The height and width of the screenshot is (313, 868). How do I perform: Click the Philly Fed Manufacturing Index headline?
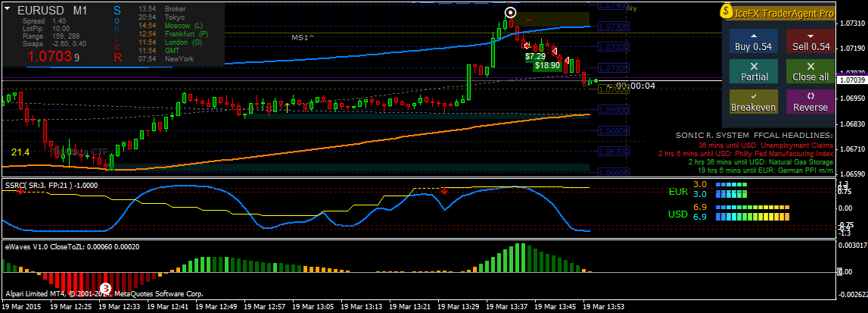745,153
